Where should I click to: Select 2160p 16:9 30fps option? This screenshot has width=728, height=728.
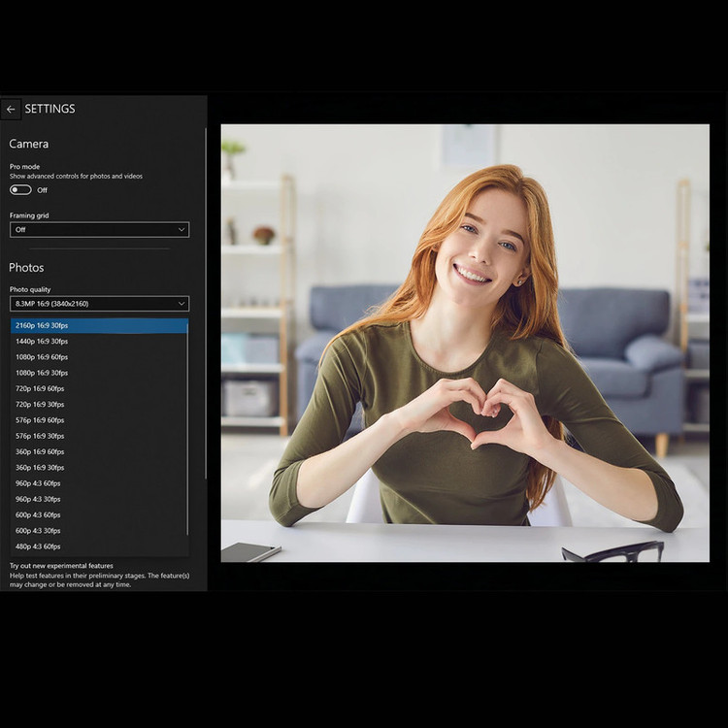[99, 326]
